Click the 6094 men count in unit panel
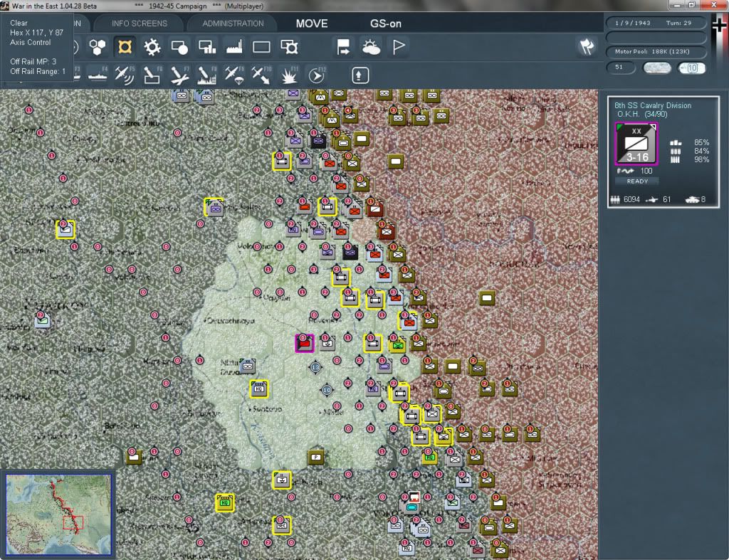 [x=631, y=199]
